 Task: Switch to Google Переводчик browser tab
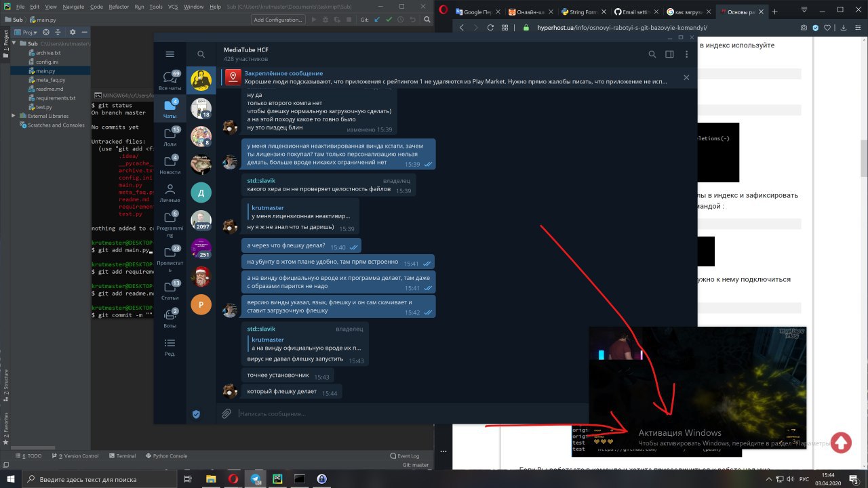click(477, 12)
